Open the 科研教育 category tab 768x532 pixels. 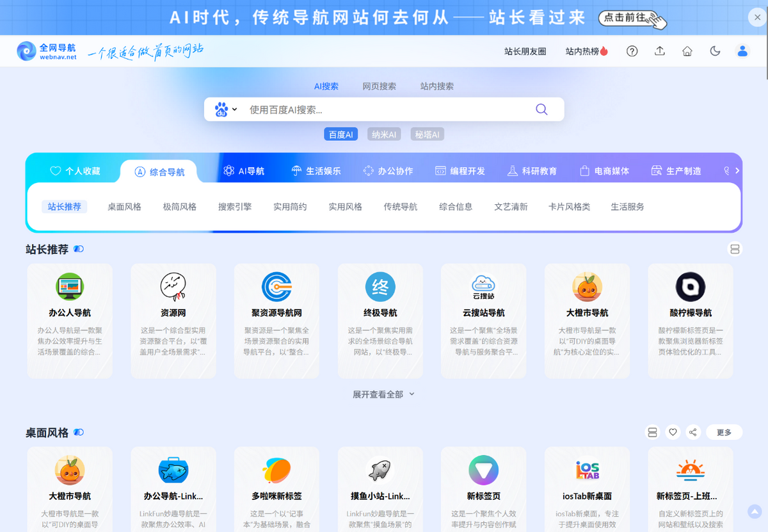(x=532, y=171)
